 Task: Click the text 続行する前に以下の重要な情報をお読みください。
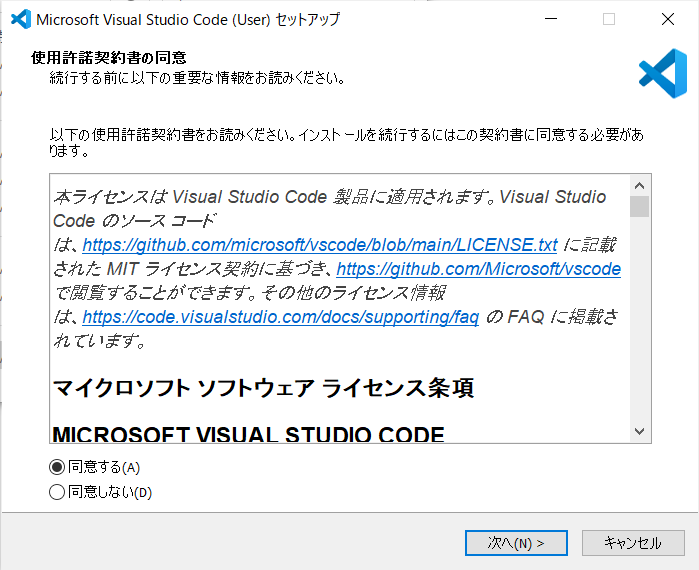coord(197,78)
